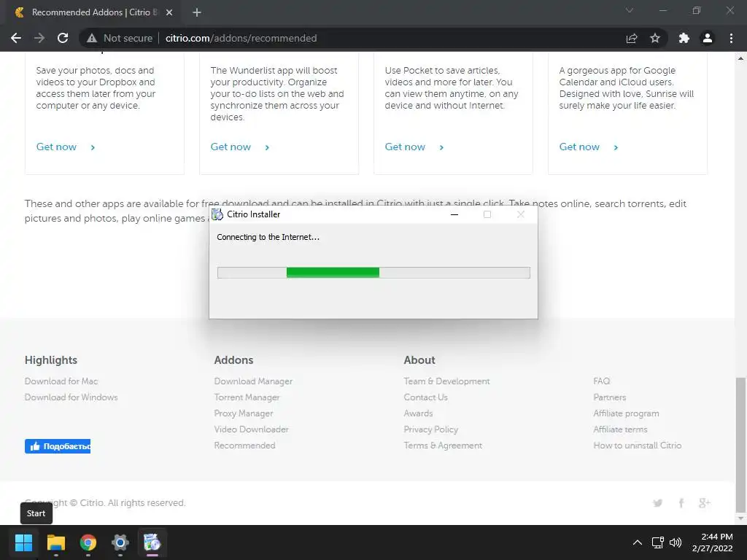Switch to Citrio Installer taskbar icon

click(x=152, y=542)
